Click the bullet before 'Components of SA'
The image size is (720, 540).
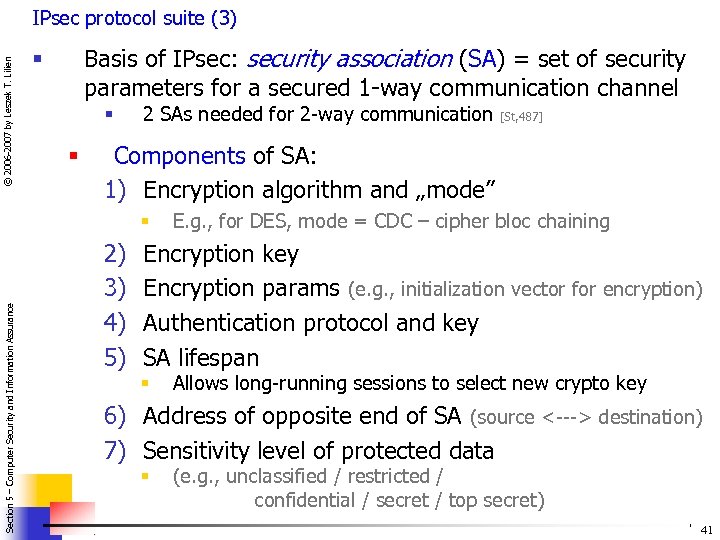[73, 155]
